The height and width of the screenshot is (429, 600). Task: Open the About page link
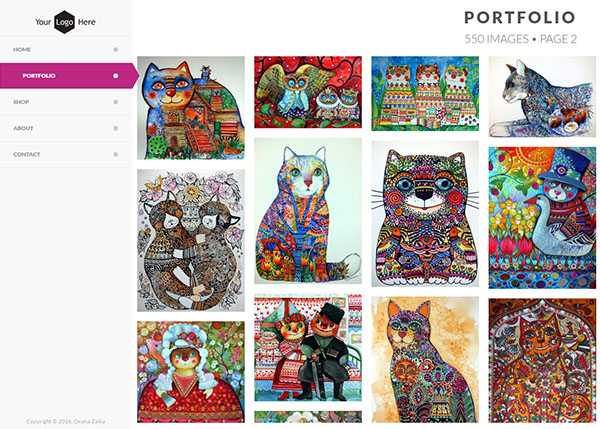pyautogui.click(x=23, y=128)
